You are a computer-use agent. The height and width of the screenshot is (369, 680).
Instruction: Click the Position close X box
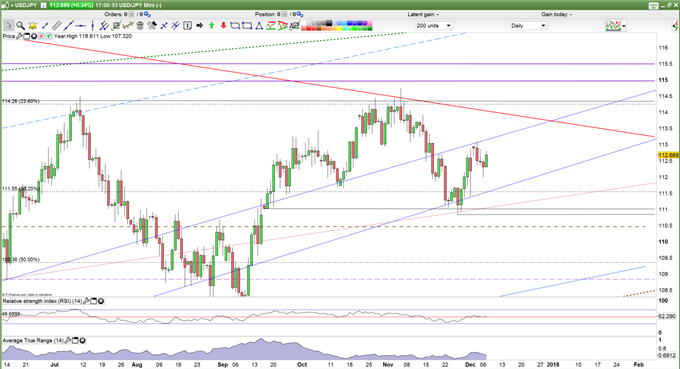[284, 14]
